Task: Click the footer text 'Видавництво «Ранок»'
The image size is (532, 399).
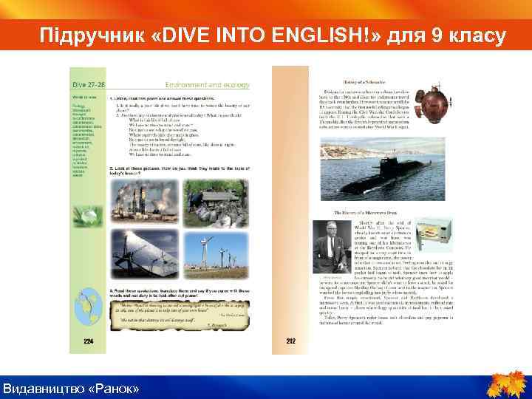Action: tap(71, 389)
